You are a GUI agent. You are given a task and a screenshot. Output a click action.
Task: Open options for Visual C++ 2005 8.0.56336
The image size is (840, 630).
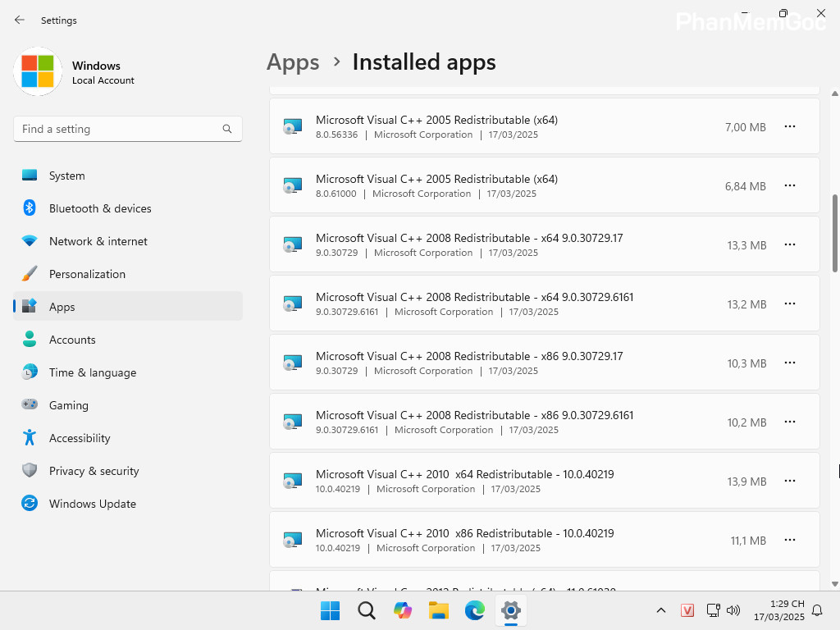789,126
